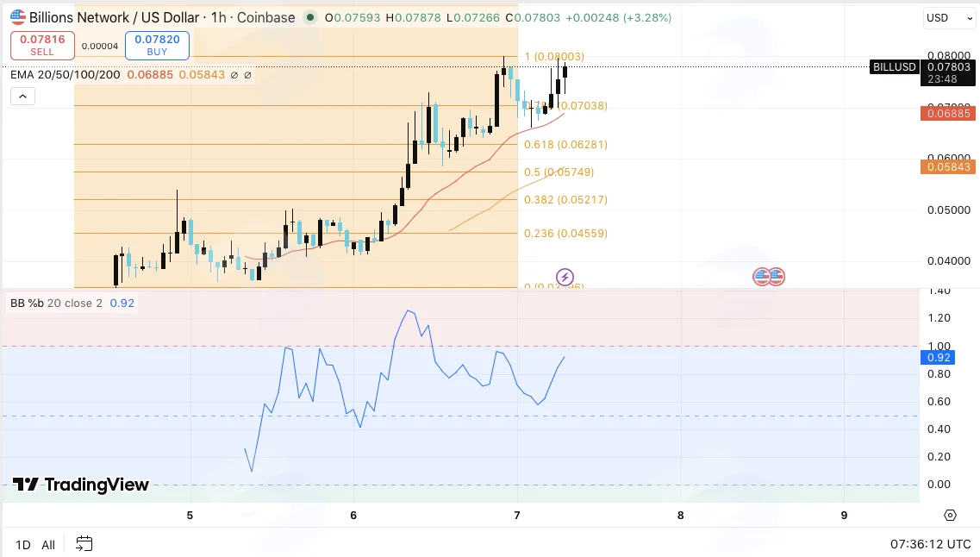The height and width of the screenshot is (557, 980).
Task: Click the US flag economic event icons
Action: [769, 276]
